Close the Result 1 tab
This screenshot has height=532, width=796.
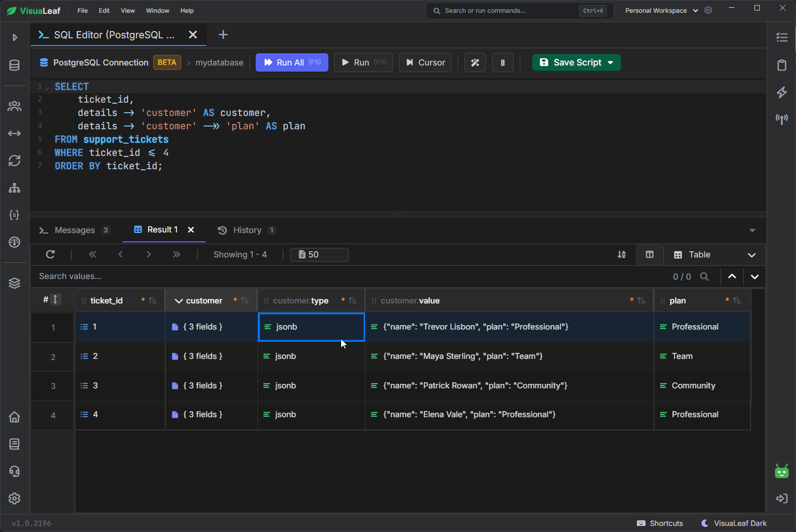pyautogui.click(x=191, y=230)
